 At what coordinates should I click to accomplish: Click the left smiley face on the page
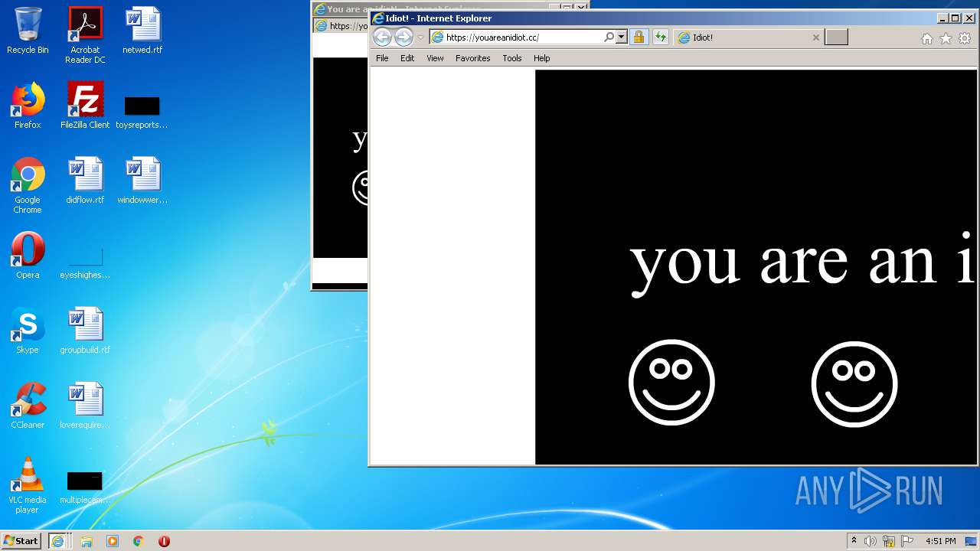(671, 383)
